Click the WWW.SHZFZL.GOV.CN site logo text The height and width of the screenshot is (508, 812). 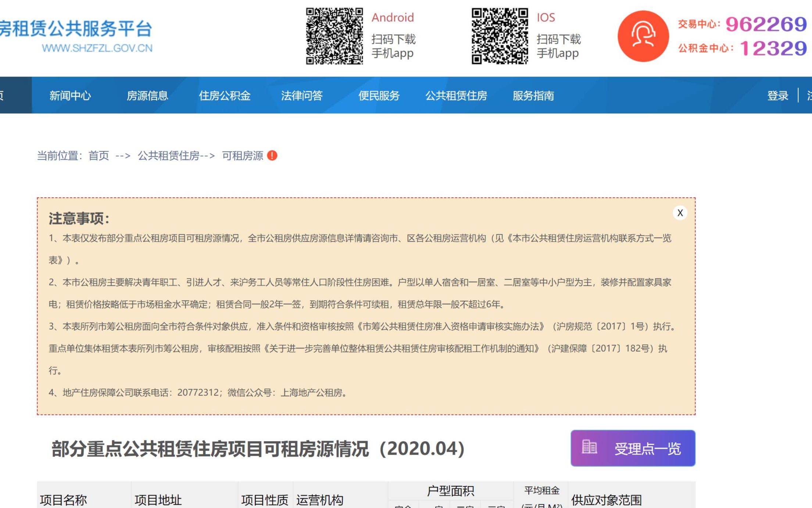click(97, 48)
